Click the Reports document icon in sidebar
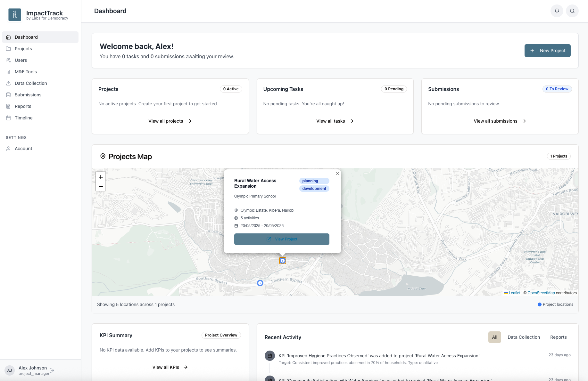 [8, 106]
